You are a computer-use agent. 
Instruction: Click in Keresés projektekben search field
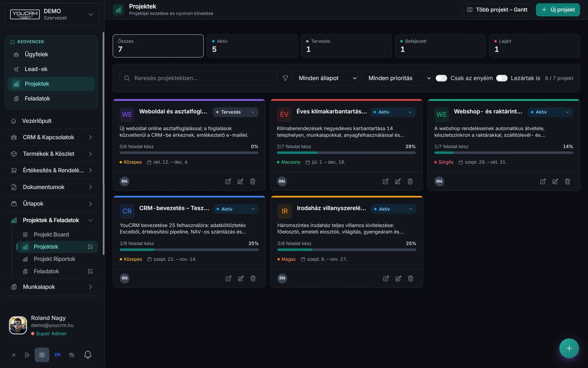[x=198, y=78]
